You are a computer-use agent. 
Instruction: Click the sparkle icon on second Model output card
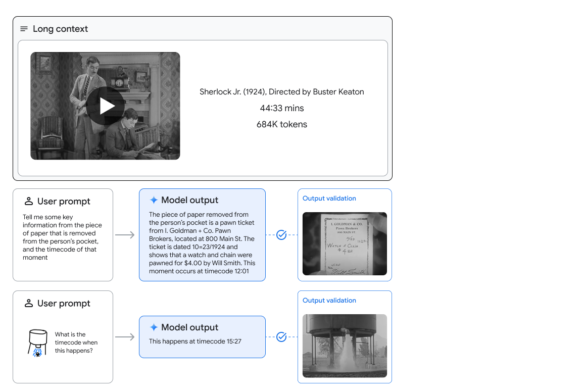pyautogui.click(x=153, y=327)
